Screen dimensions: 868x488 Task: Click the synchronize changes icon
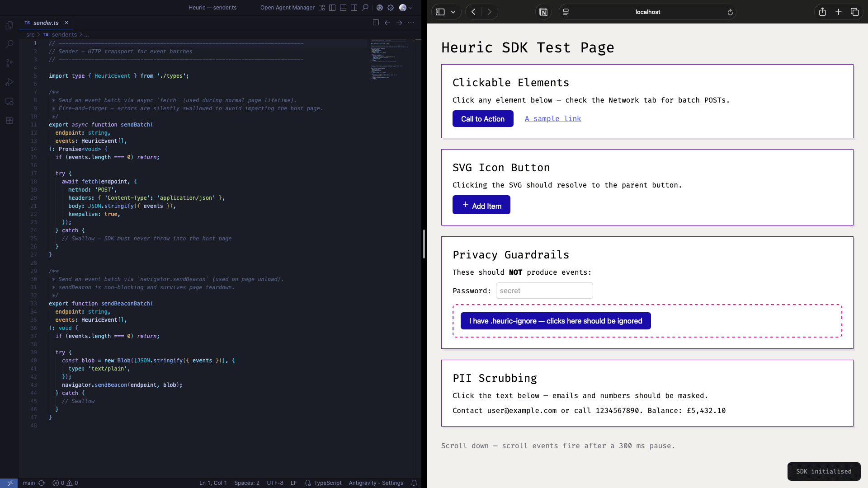click(x=42, y=483)
